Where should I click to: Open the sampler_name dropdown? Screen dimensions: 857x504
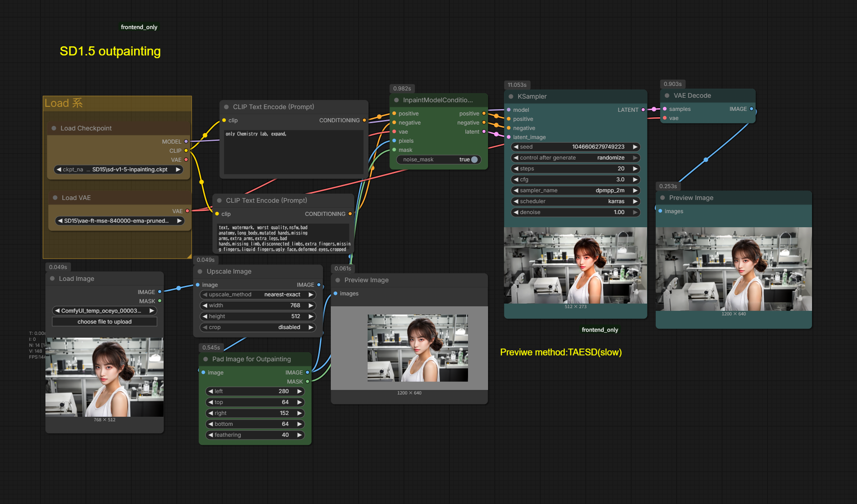click(x=575, y=190)
